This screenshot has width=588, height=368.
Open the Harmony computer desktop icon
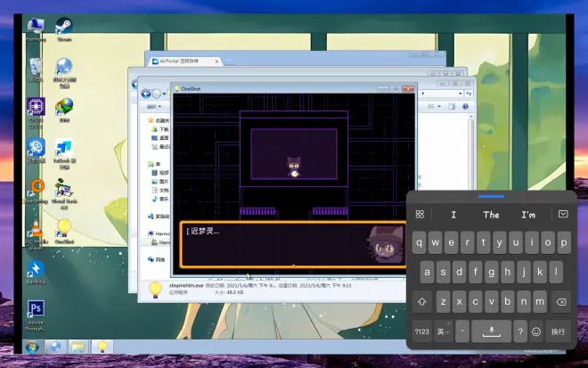click(36, 29)
